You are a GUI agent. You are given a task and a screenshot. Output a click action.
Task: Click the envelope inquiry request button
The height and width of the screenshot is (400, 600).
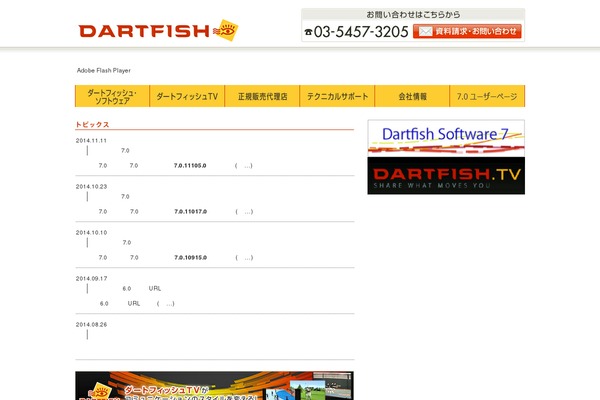[x=467, y=31]
